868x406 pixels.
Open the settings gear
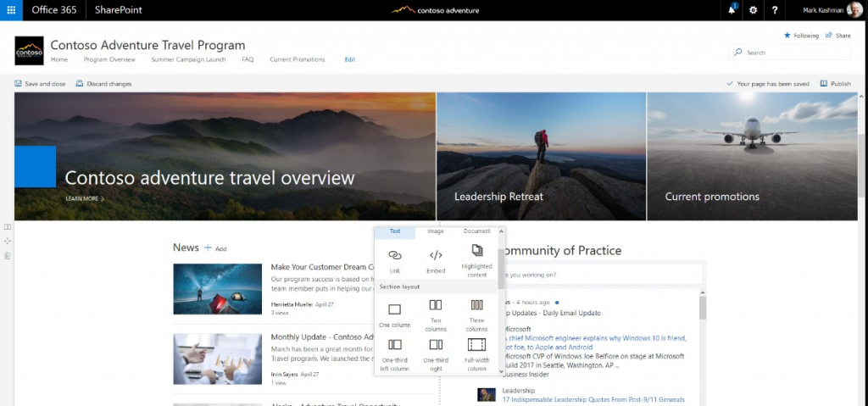point(753,10)
